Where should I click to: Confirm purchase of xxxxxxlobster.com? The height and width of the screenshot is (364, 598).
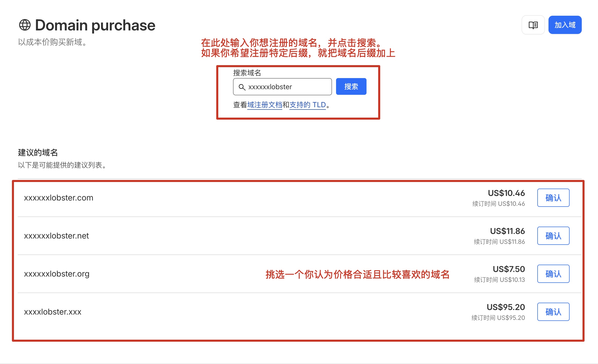pyautogui.click(x=553, y=198)
